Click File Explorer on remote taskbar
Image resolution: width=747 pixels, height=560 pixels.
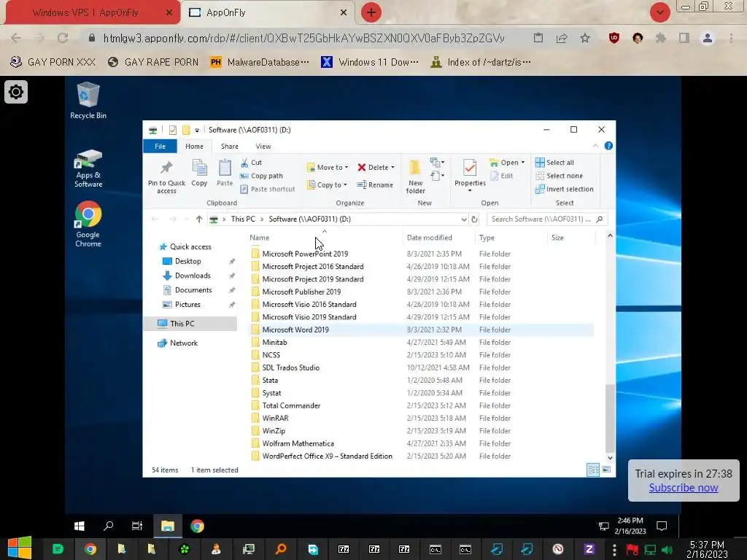(168, 526)
